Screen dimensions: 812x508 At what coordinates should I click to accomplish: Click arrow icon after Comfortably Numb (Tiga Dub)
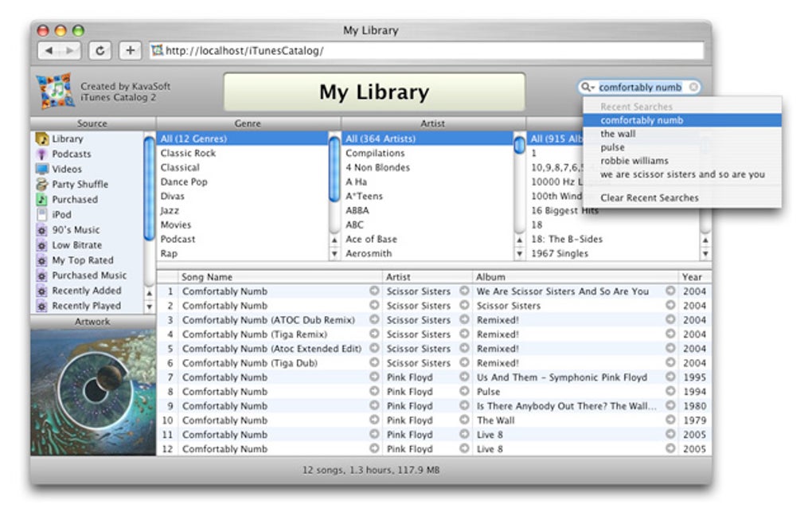[374, 362]
